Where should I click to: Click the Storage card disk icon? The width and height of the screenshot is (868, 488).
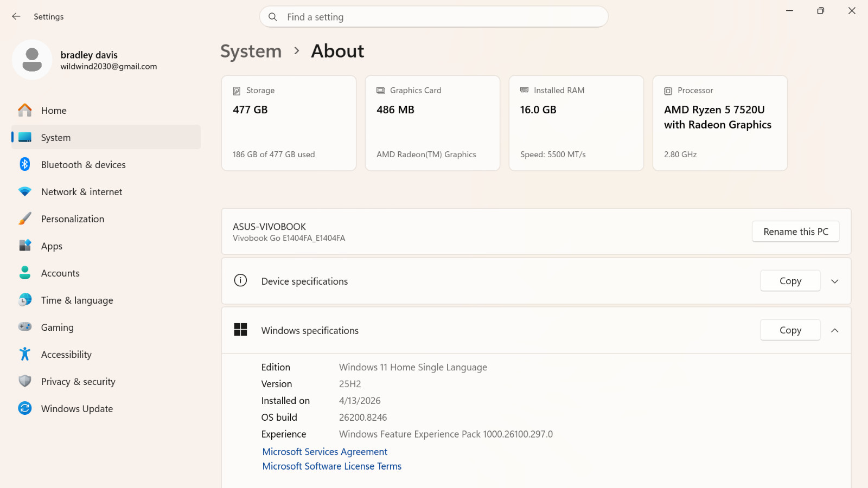(x=237, y=91)
